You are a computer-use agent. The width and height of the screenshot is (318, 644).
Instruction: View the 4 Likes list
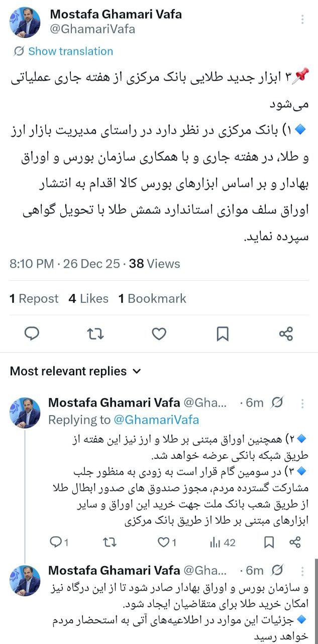pyautogui.click(x=88, y=299)
